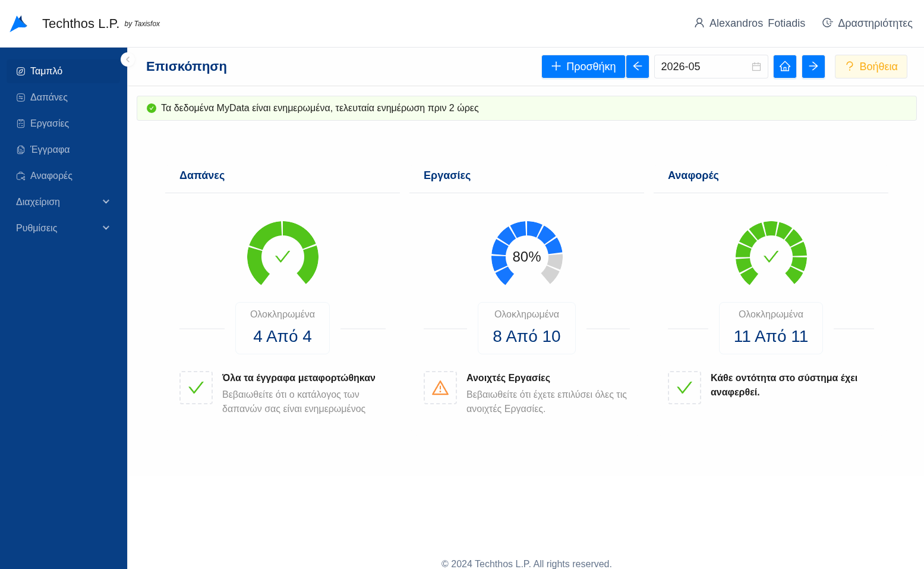Click the Εργασίες section heading
Image resolution: width=924 pixels, height=569 pixels.
click(447, 175)
